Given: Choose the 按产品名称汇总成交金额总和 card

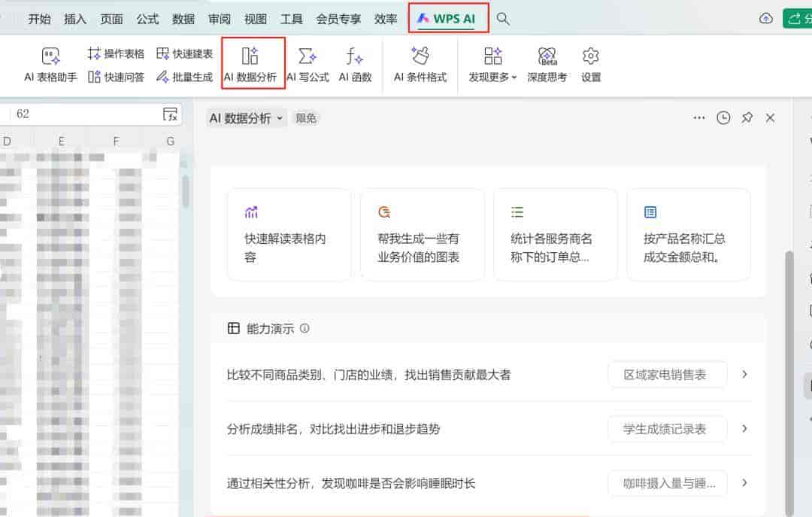Looking at the screenshot, I should (688, 235).
